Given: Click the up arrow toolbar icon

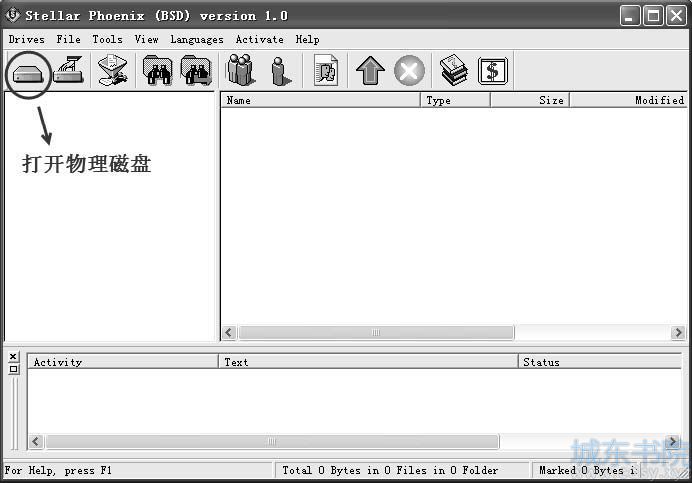Looking at the screenshot, I should (370, 70).
